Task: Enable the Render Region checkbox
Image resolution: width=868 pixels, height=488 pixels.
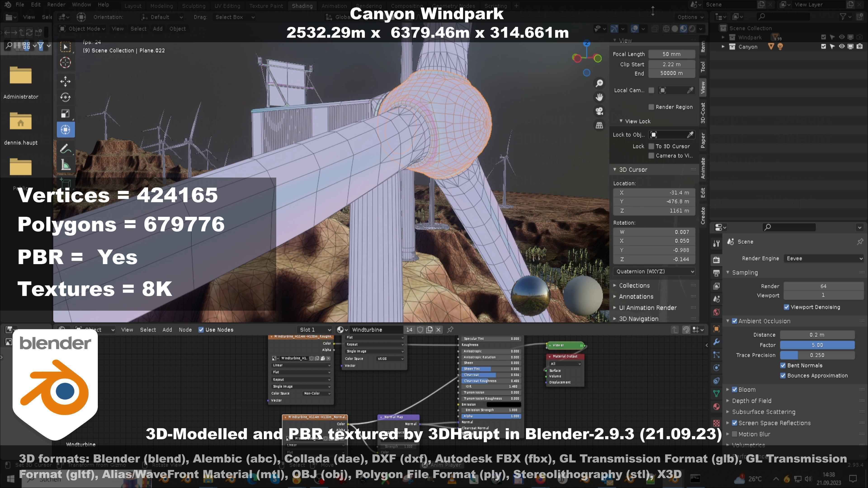Action: 651,107
